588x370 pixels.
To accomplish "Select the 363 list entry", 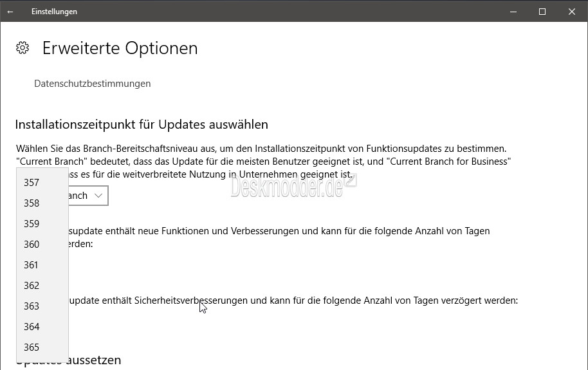I will click(x=42, y=306).
